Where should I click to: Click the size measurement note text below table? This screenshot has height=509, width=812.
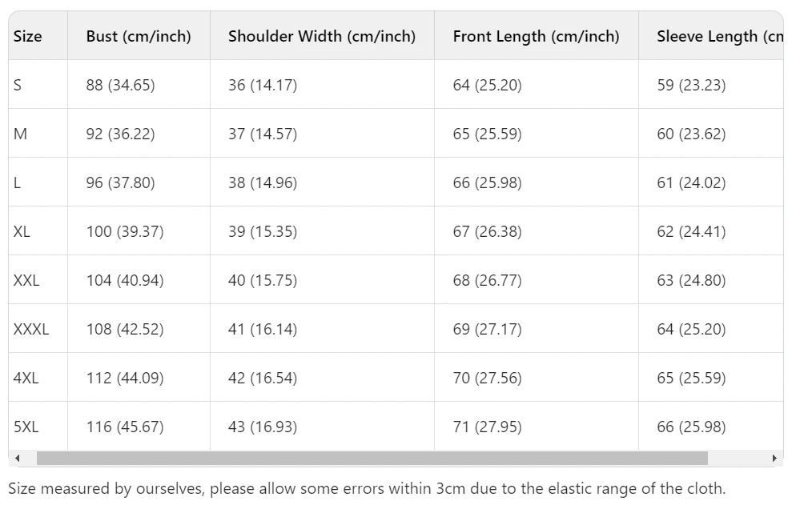click(367, 489)
